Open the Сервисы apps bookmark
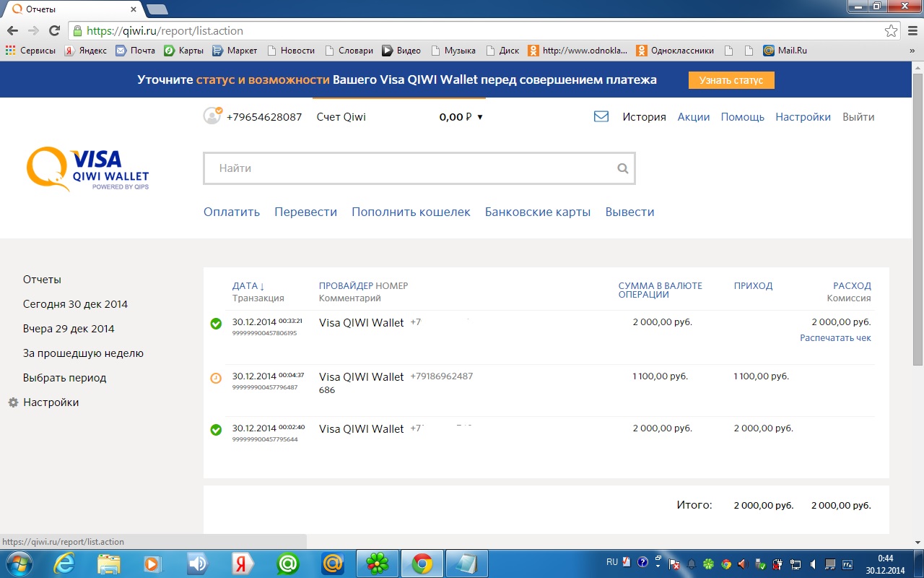This screenshot has width=924, height=578. click(x=30, y=51)
